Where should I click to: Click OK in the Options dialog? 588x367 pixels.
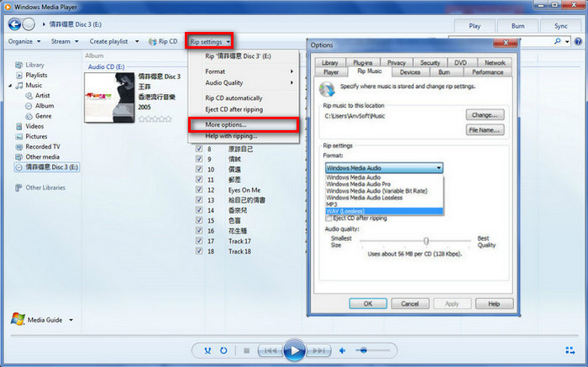[368, 304]
